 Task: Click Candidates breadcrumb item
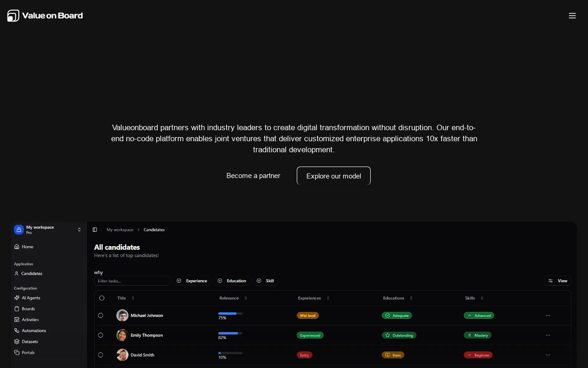click(x=154, y=230)
